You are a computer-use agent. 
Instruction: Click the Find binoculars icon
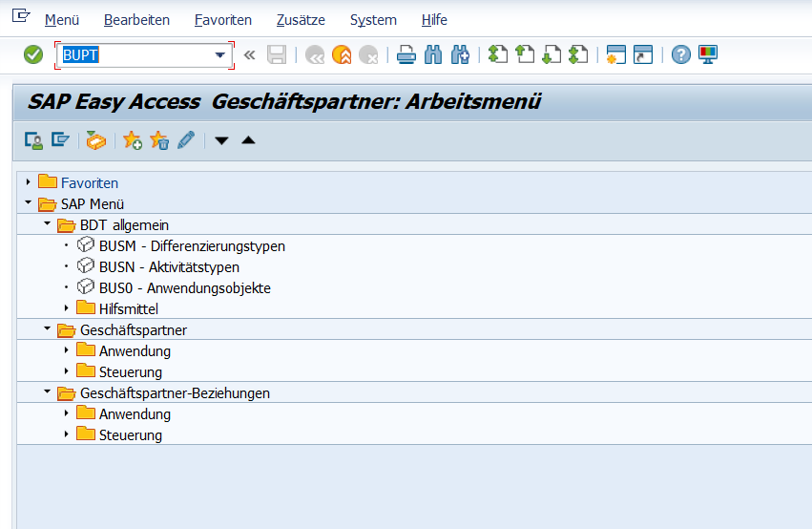coord(433,55)
